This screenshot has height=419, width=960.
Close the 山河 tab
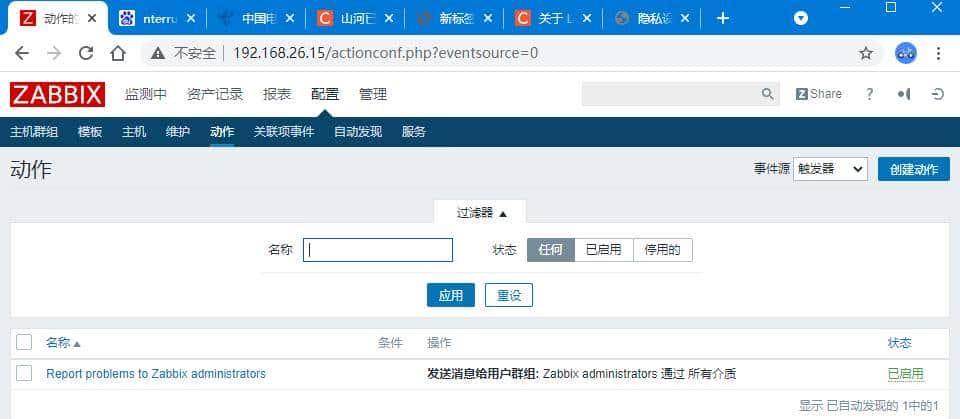coord(389,18)
